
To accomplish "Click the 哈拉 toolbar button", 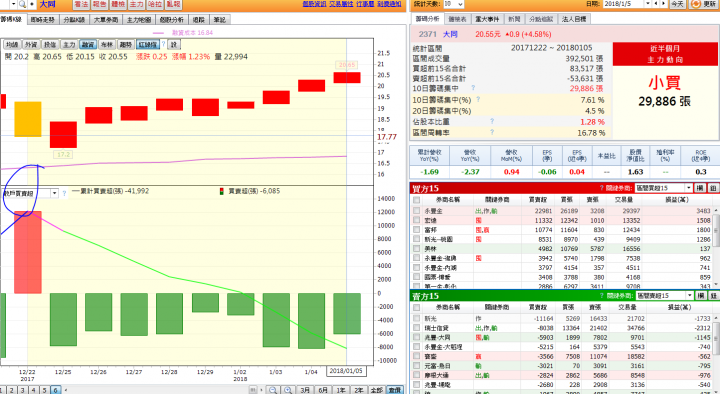I will click(155, 4).
